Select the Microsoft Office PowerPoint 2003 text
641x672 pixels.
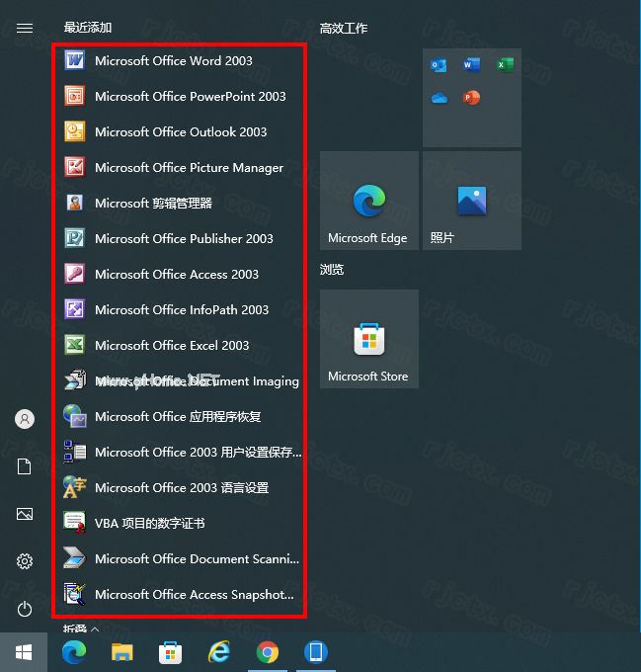pyautogui.click(x=190, y=97)
